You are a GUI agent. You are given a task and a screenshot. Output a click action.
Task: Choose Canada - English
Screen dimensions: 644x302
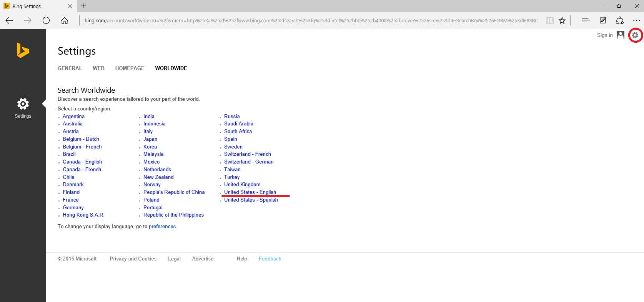pos(82,162)
